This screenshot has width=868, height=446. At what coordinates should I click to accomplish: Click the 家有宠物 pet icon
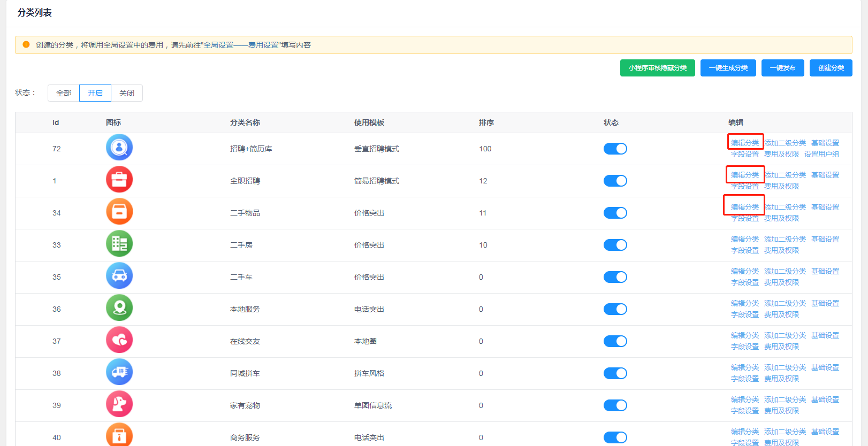click(x=119, y=404)
